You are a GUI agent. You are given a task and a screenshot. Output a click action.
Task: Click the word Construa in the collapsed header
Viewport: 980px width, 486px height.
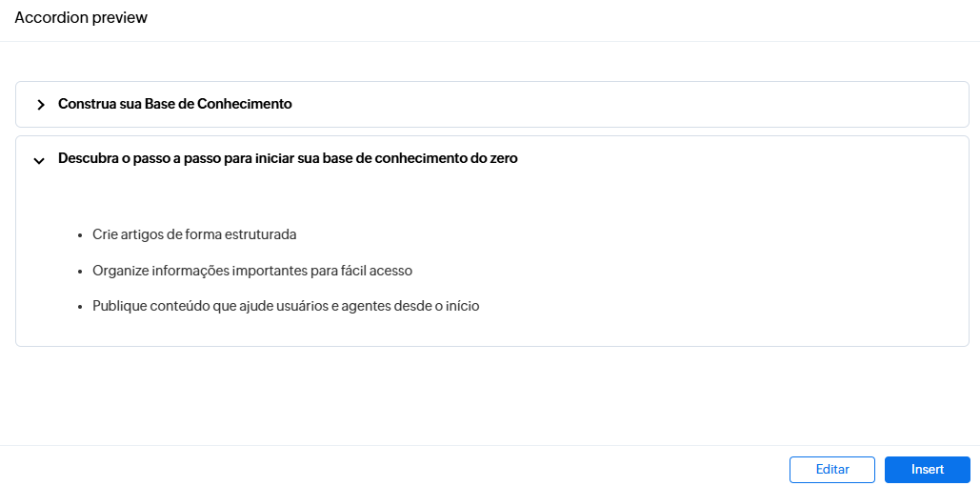click(86, 104)
